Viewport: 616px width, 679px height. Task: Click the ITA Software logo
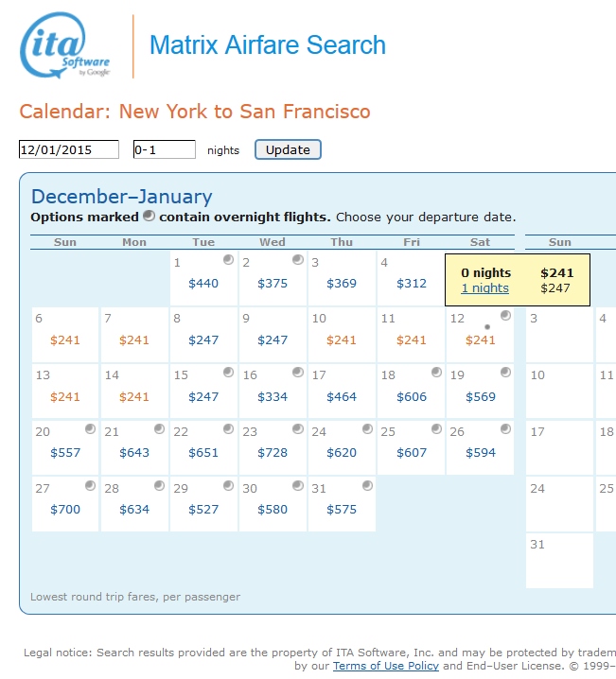tap(66, 46)
